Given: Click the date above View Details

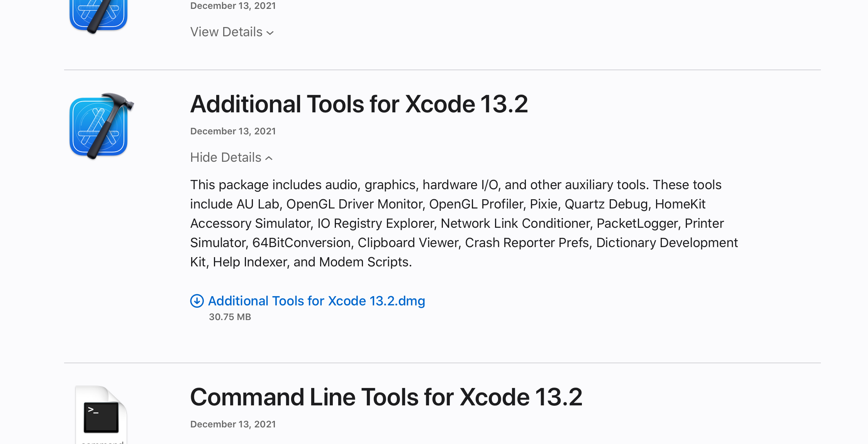Looking at the screenshot, I should (233, 6).
